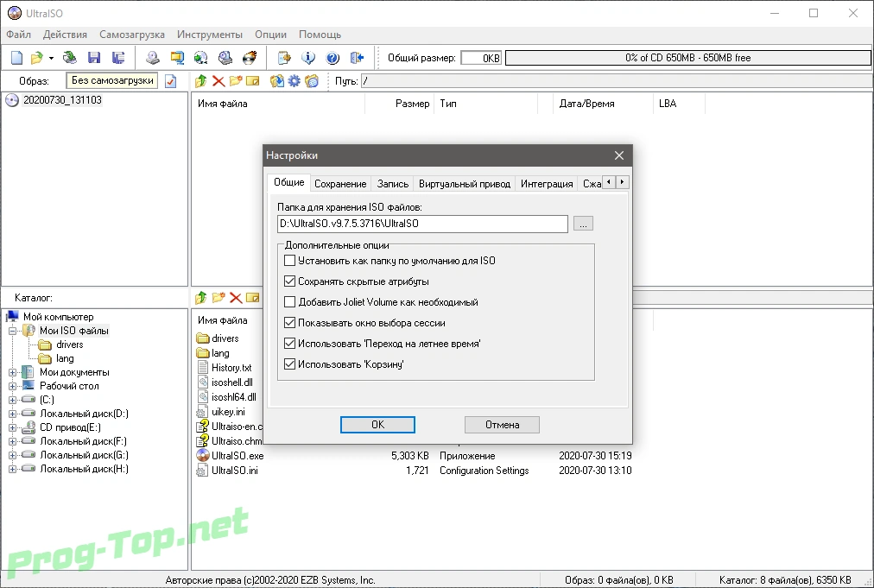Click the Add files icon in image toolbar

276,81
